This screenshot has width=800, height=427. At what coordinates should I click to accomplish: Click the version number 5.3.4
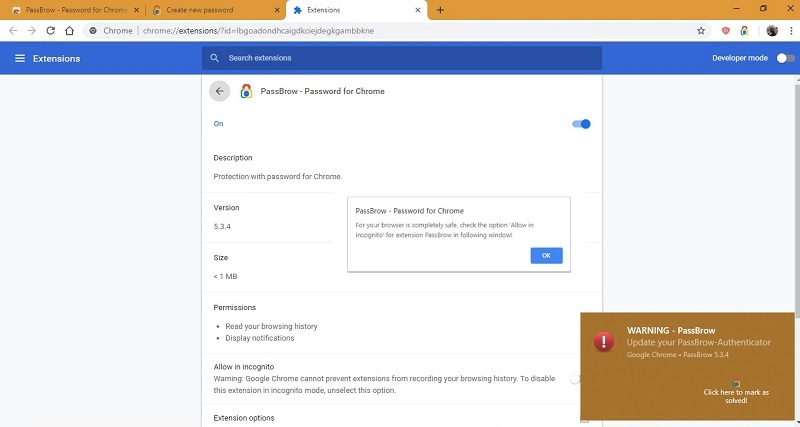pyautogui.click(x=222, y=227)
